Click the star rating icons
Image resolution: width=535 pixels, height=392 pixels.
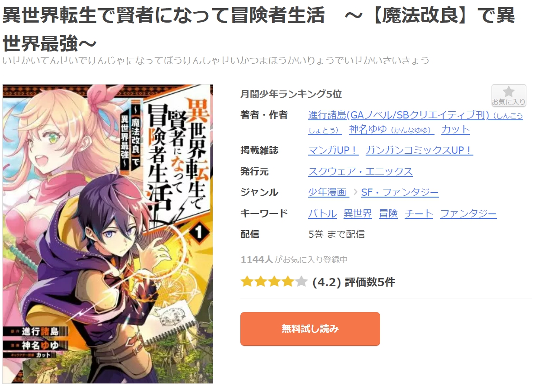click(274, 282)
